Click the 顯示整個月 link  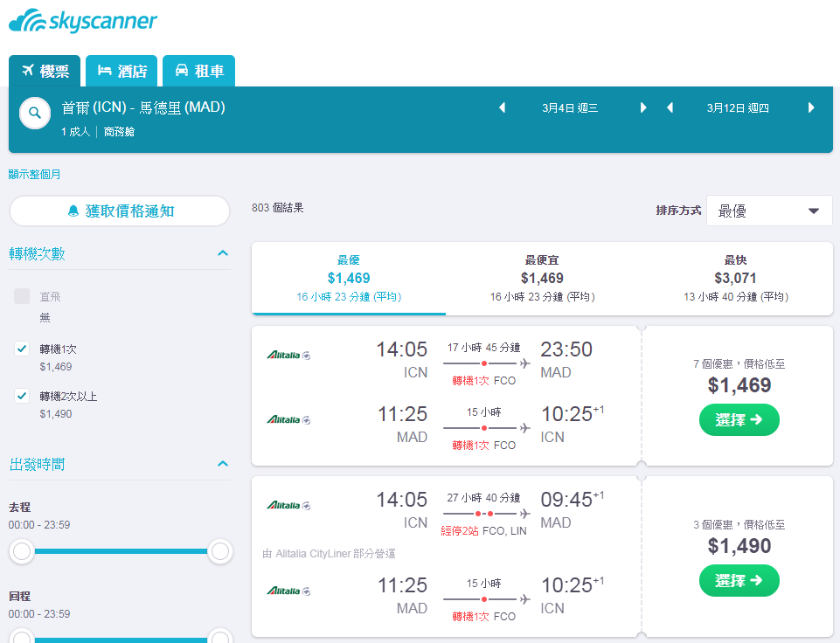point(34,175)
